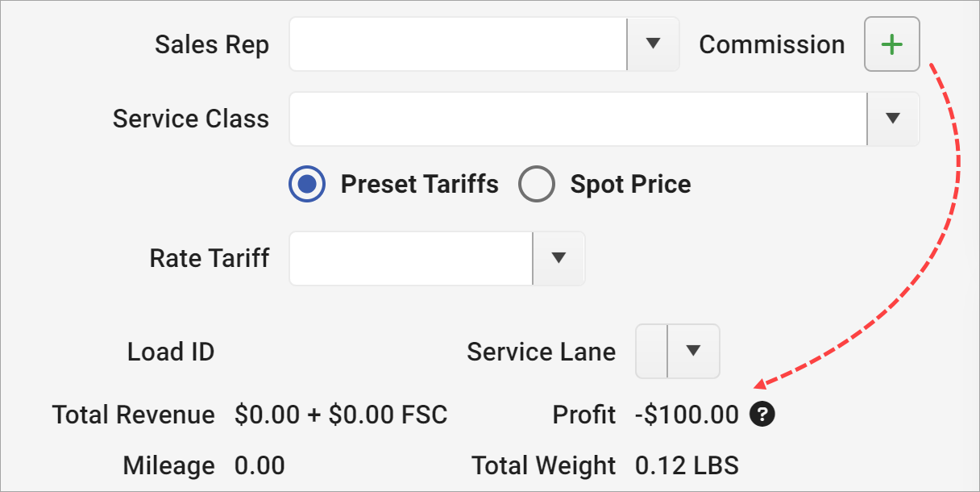The width and height of the screenshot is (980, 492).
Task: Click the Load ID label
Action: (170, 352)
